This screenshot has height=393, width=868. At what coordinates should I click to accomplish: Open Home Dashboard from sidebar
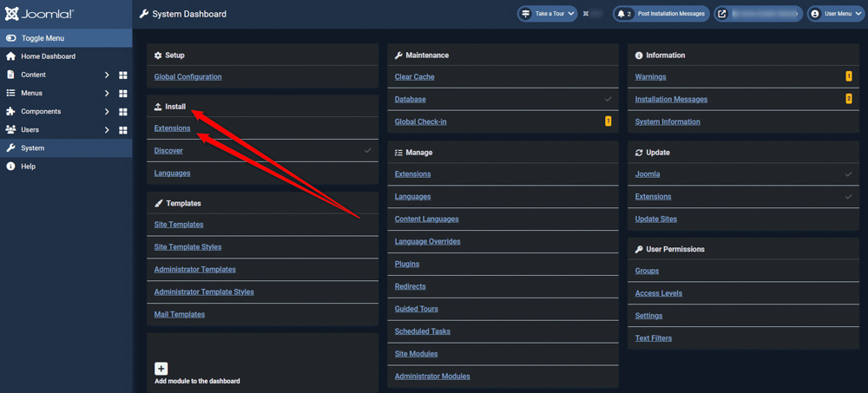click(x=48, y=56)
